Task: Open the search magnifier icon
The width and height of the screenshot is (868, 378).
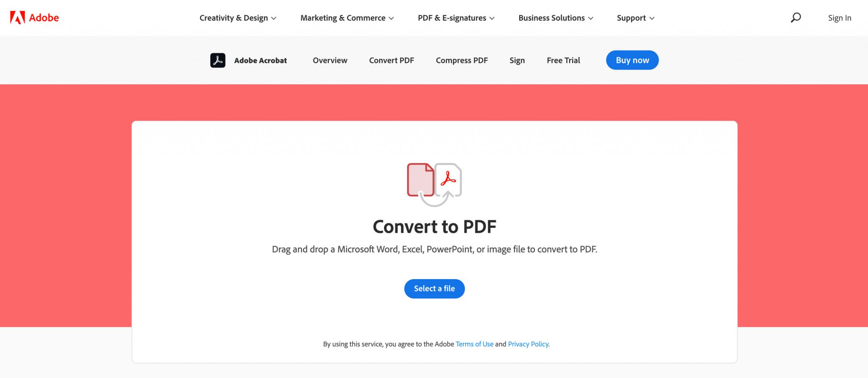Action: (x=796, y=17)
